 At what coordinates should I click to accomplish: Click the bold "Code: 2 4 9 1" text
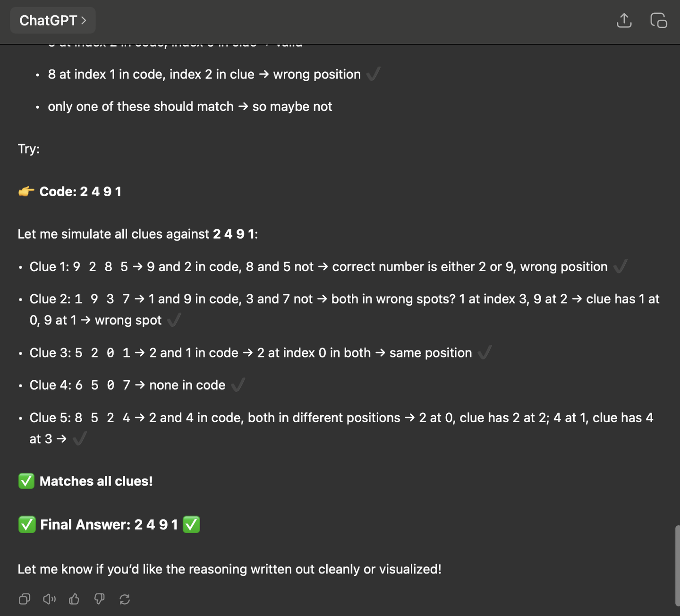click(x=80, y=191)
